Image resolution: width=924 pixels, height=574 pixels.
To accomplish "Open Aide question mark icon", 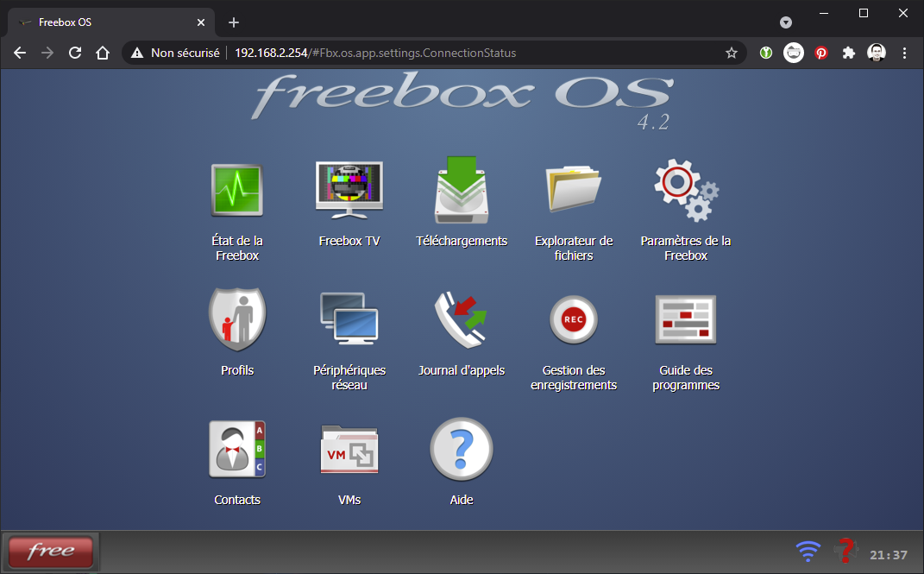I will coord(462,449).
